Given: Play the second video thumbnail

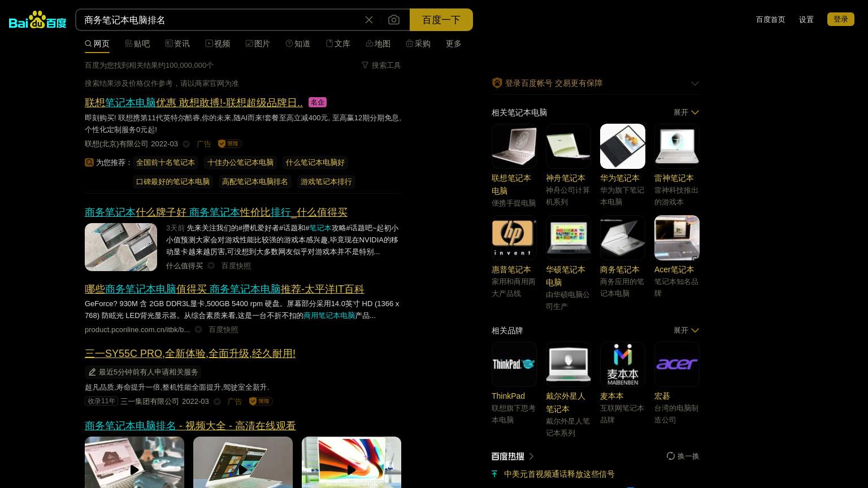Looking at the screenshot, I should pos(243,462).
